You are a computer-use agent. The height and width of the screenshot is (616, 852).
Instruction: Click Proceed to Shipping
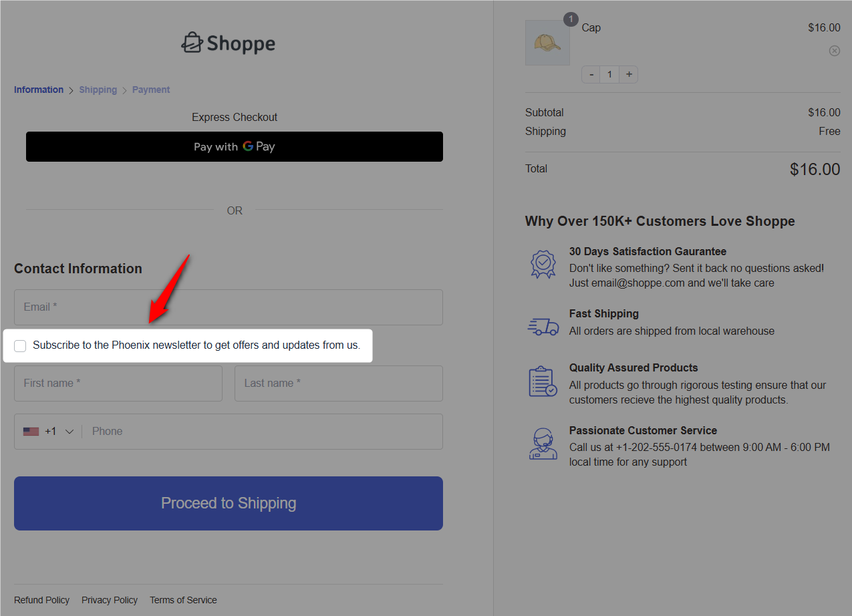(228, 503)
